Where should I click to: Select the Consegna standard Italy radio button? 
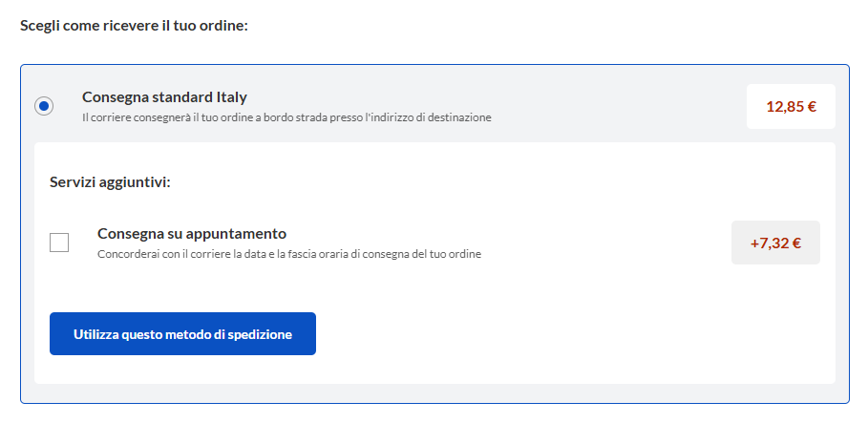44,106
